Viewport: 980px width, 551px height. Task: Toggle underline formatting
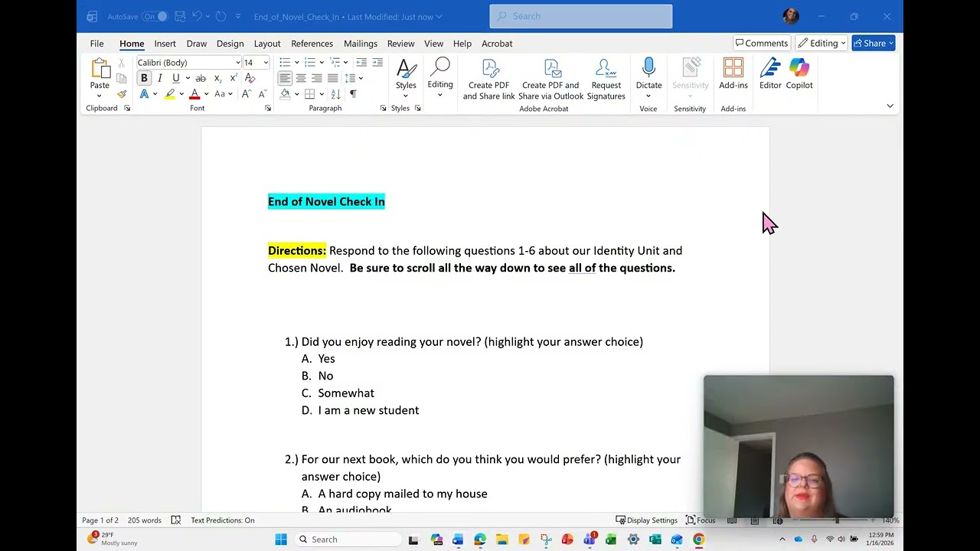pyautogui.click(x=175, y=78)
